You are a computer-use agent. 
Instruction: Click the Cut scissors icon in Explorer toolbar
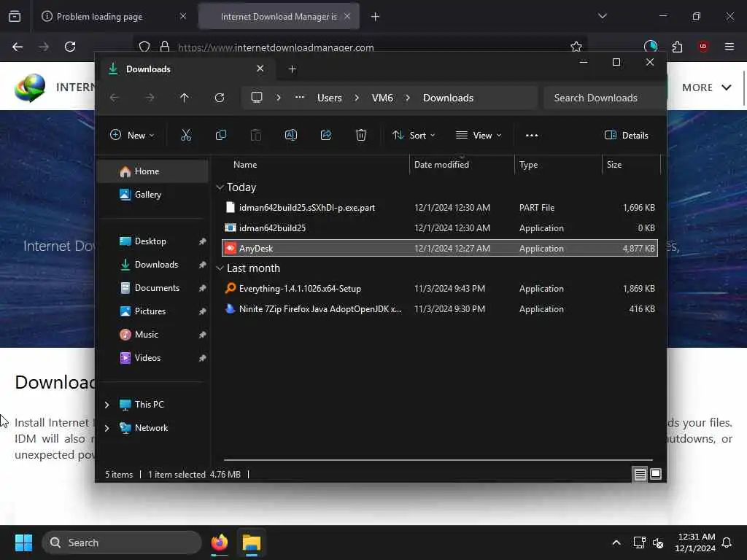[x=186, y=135]
